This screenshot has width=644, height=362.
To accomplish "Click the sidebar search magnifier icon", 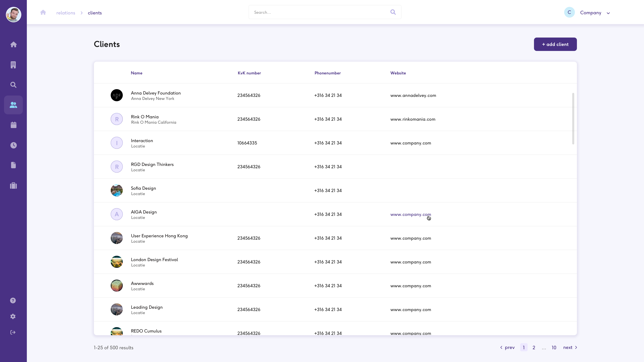I will click(13, 85).
